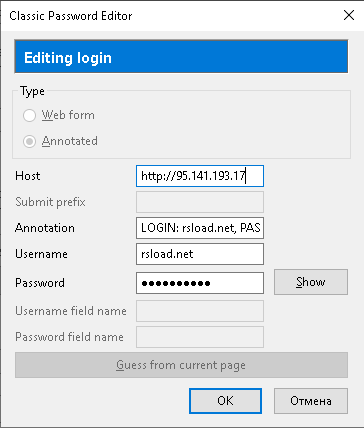Viewport: 364px width, 428px height.
Task: Click the Username label text
Action: point(41,254)
